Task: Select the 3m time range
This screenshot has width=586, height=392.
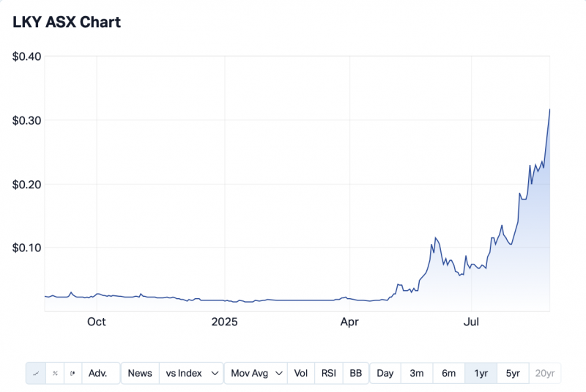Action: click(416, 373)
